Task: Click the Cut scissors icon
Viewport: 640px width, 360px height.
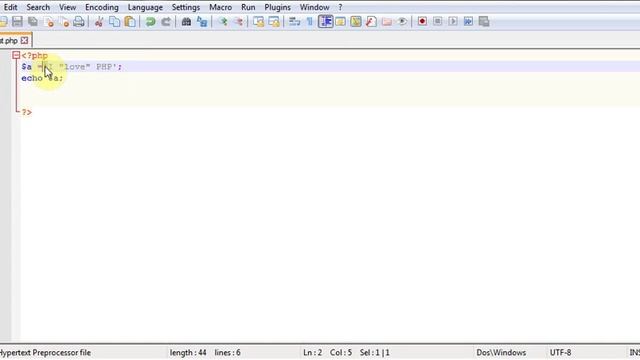Action: tap(99, 21)
